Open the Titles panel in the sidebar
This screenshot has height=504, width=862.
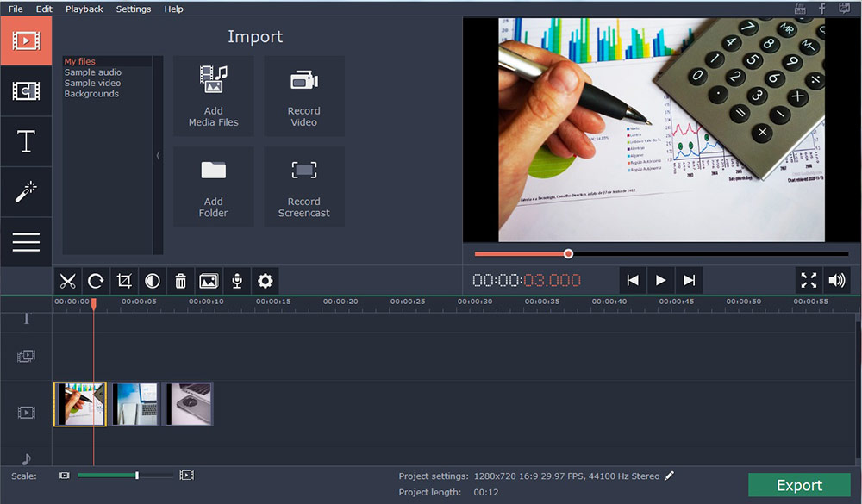tap(26, 141)
